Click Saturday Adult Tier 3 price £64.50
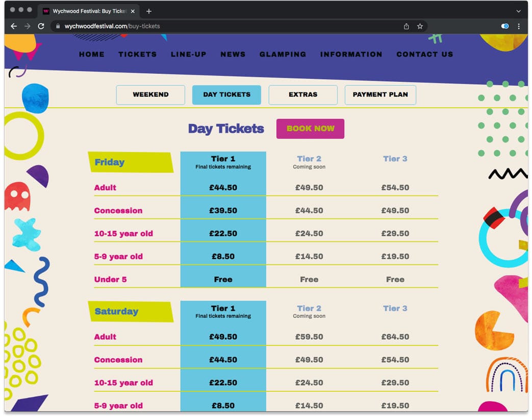This screenshot has height=420, width=532. tap(395, 337)
